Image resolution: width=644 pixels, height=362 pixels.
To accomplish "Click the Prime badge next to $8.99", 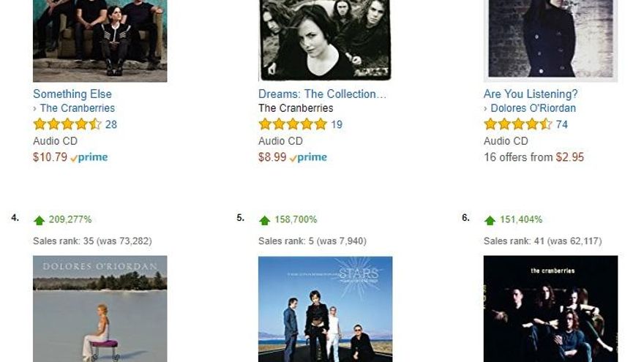I will point(309,157).
